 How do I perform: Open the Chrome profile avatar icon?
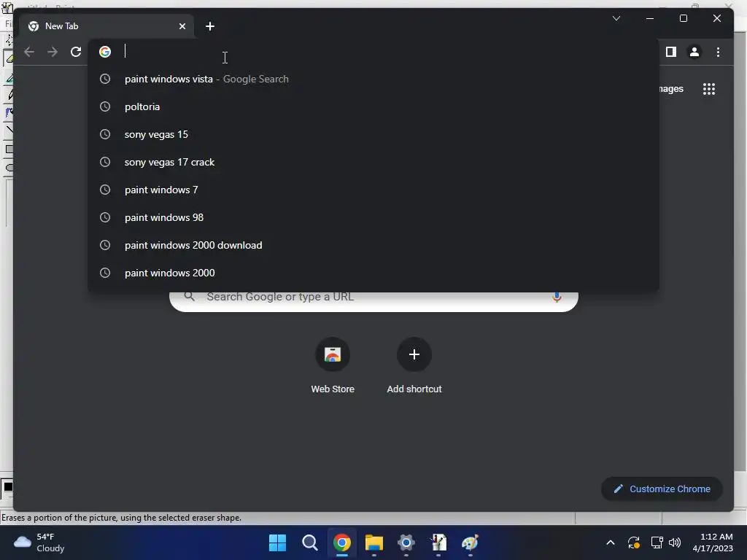tap(694, 52)
